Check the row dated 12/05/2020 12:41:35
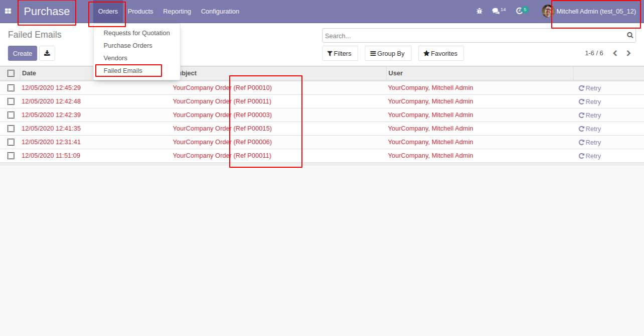644x336 pixels. click(11, 129)
